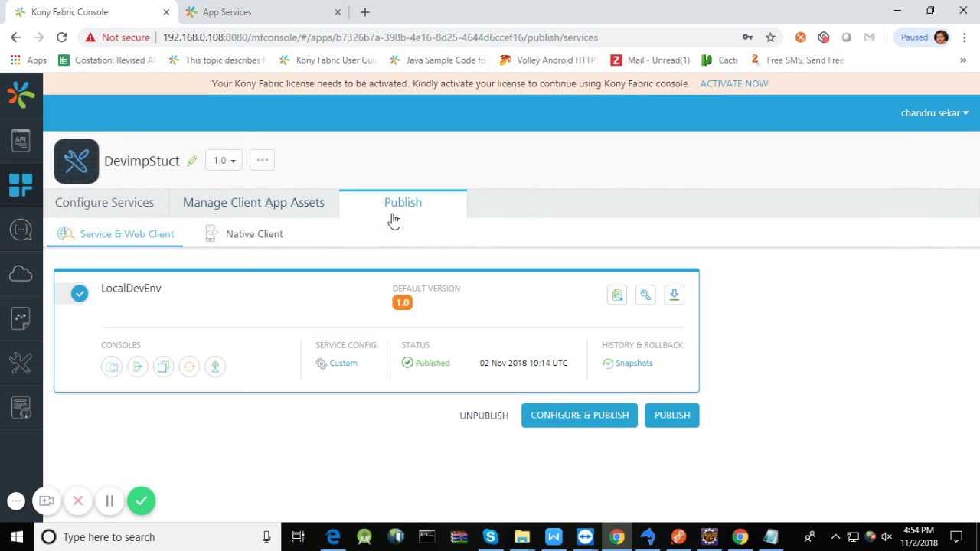
Task: Click the download icon on LocalDevEnv
Action: tap(674, 295)
